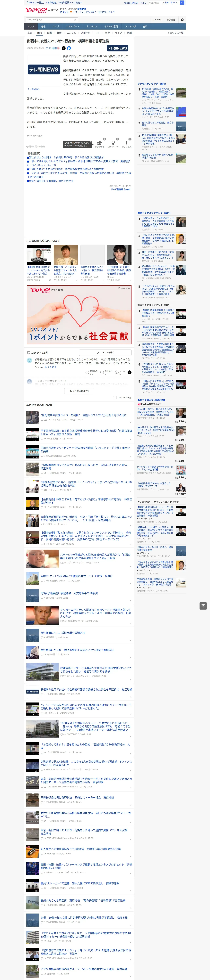Open the 地域 category tab
Screen dimensions: 210x980
129,33
